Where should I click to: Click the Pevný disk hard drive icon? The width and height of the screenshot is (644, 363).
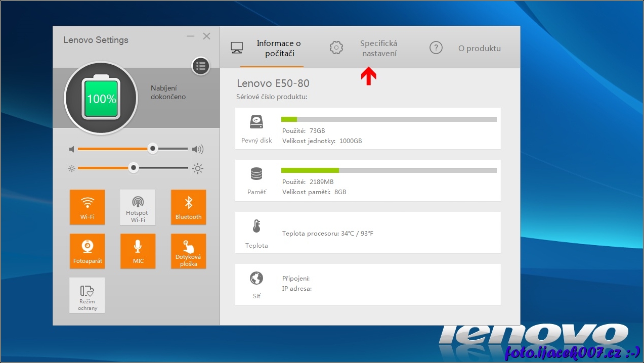coord(256,122)
